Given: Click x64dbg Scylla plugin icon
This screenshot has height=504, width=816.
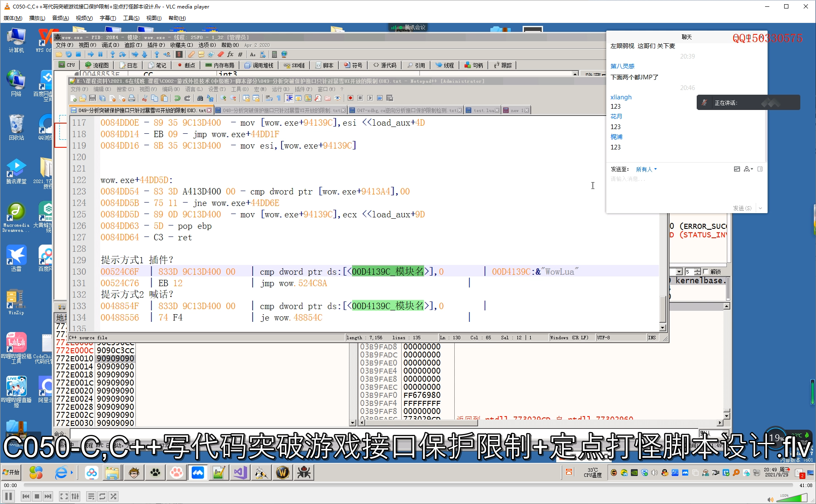Looking at the screenshot, I should tap(179, 54).
